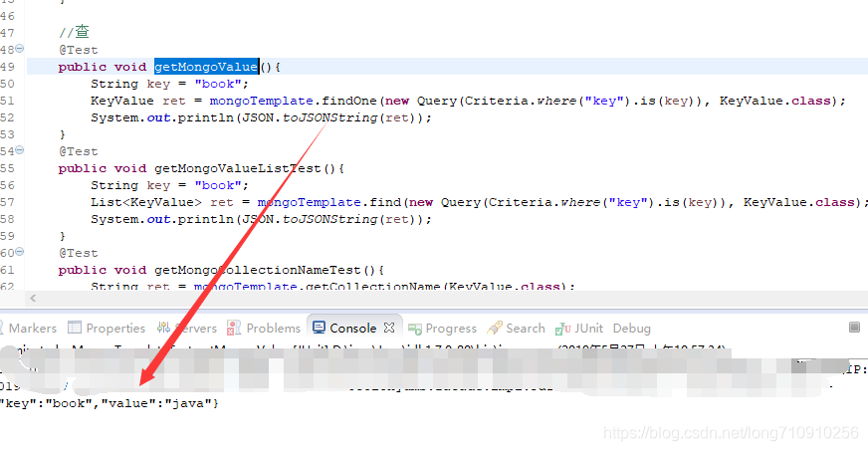The image size is (868, 451).
Task: Click System.out.println on line 58
Action: coord(162,219)
